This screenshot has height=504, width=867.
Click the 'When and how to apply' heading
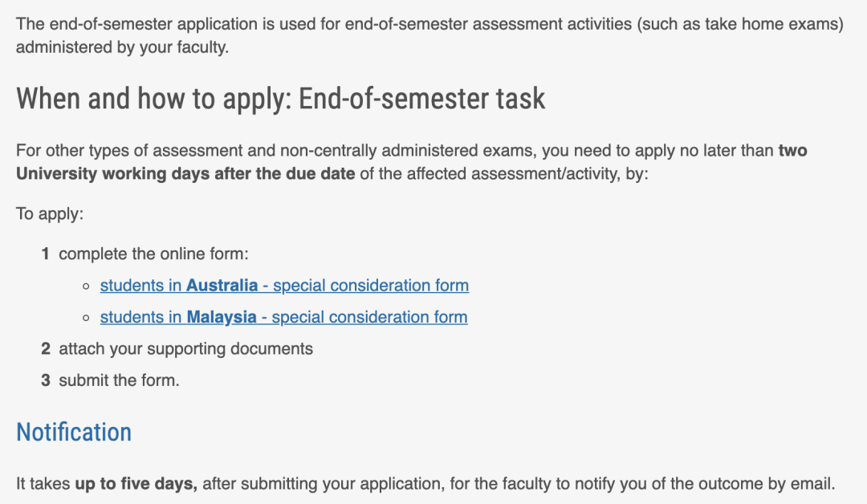click(280, 99)
